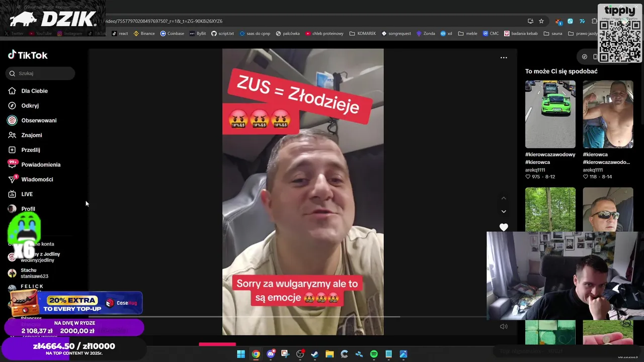This screenshot has width=644, height=362.
Task: Open LIVE section in sidebar
Action: tap(20, 194)
